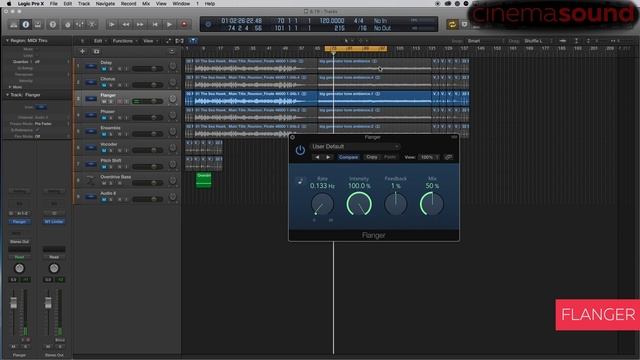Open the Functions dropdown in tracks area
This screenshot has width=640, height=360.
click(x=124, y=41)
